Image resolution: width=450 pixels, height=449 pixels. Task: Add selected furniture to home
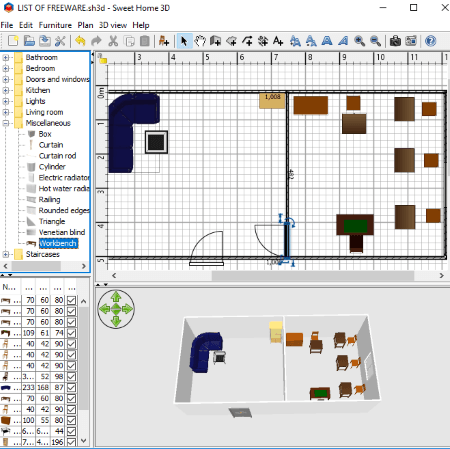(x=164, y=41)
